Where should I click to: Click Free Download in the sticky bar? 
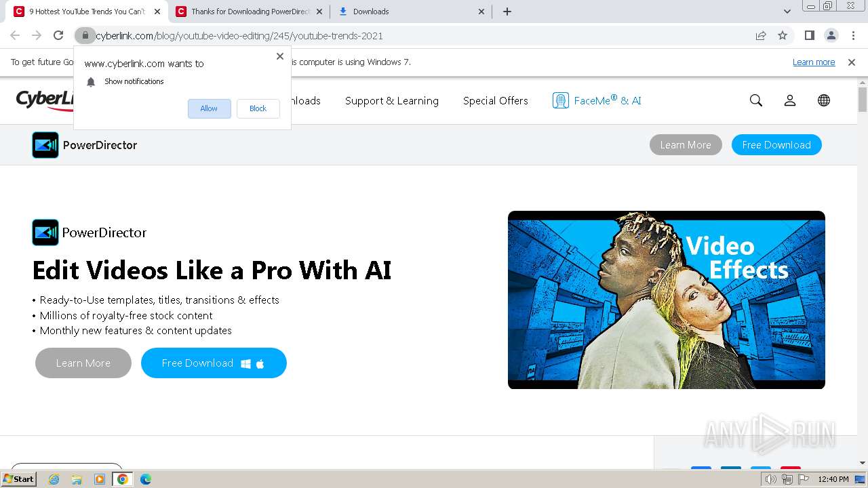tap(776, 145)
